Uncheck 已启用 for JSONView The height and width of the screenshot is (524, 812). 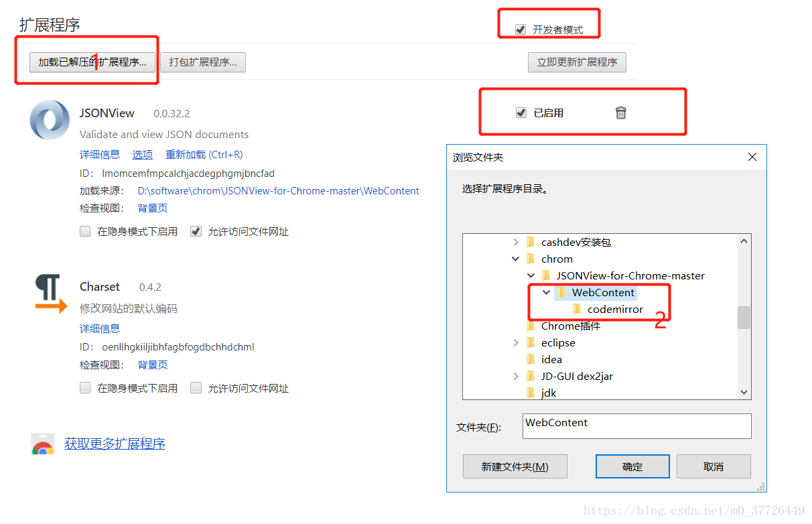521,113
